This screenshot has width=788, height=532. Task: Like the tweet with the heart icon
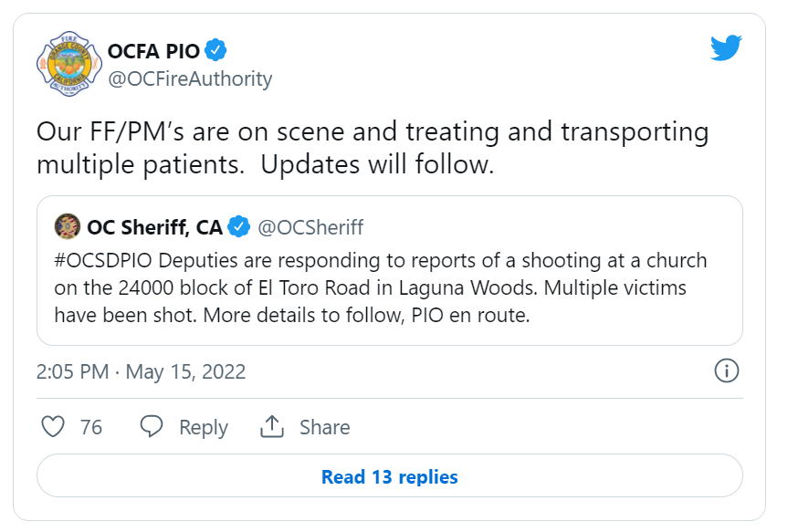[x=53, y=426]
